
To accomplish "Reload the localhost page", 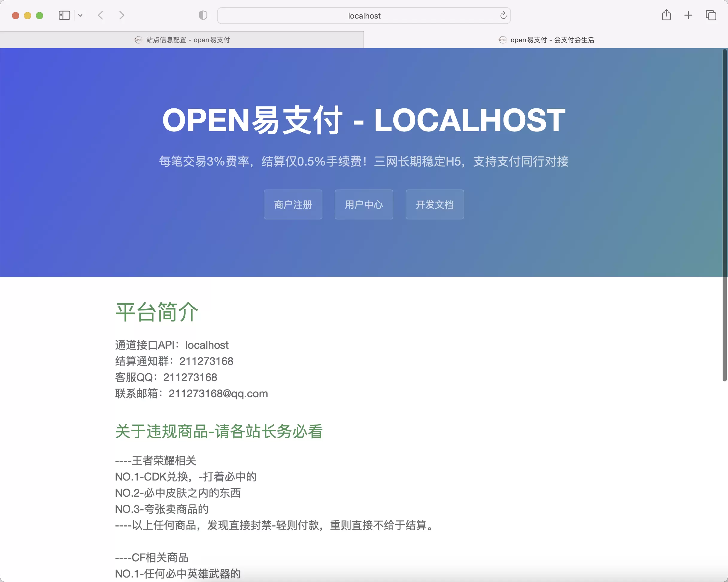I will tap(503, 16).
